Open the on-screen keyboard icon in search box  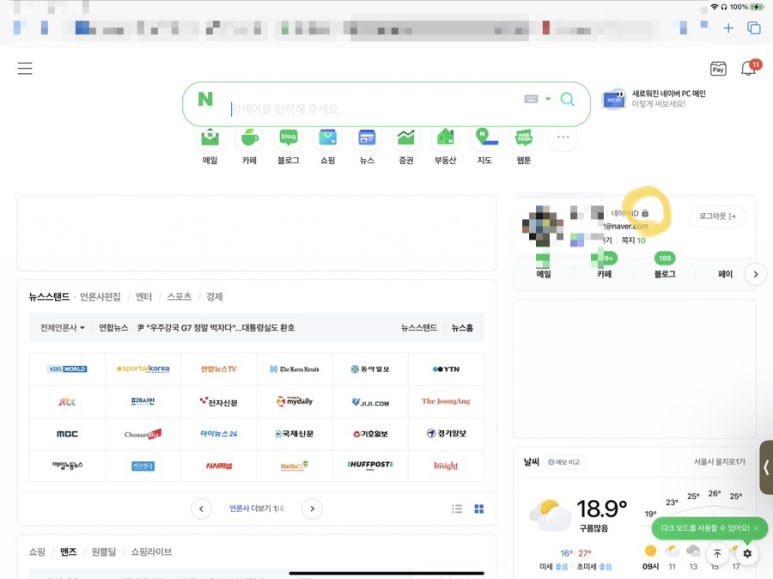pyautogui.click(x=531, y=99)
